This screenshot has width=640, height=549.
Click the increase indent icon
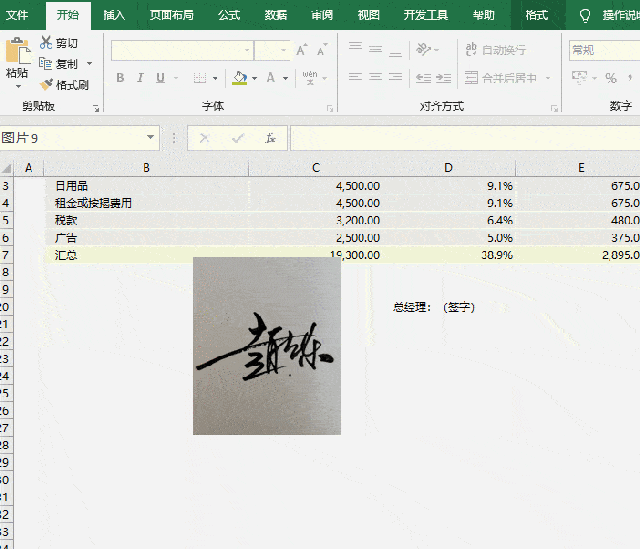coord(443,78)
